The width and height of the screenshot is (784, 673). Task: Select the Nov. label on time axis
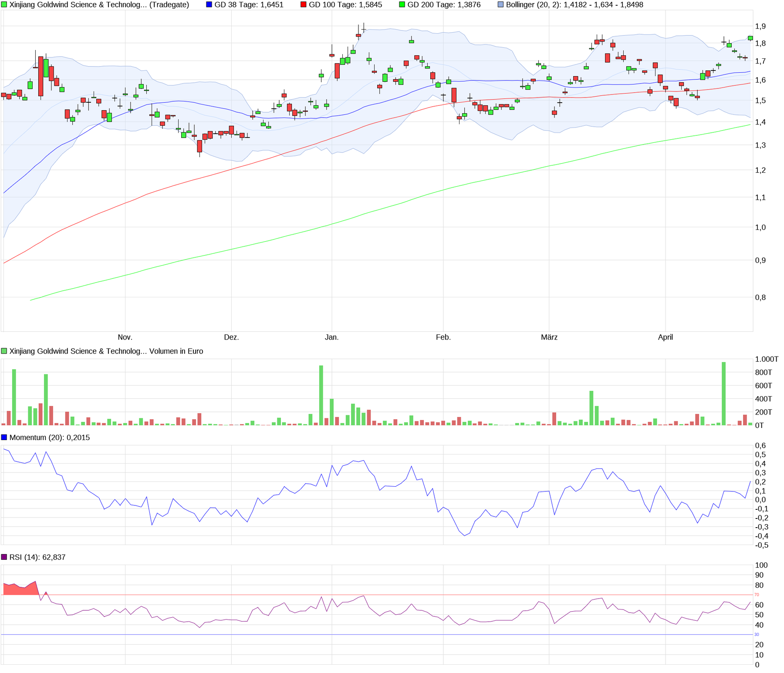pos(125,337)
